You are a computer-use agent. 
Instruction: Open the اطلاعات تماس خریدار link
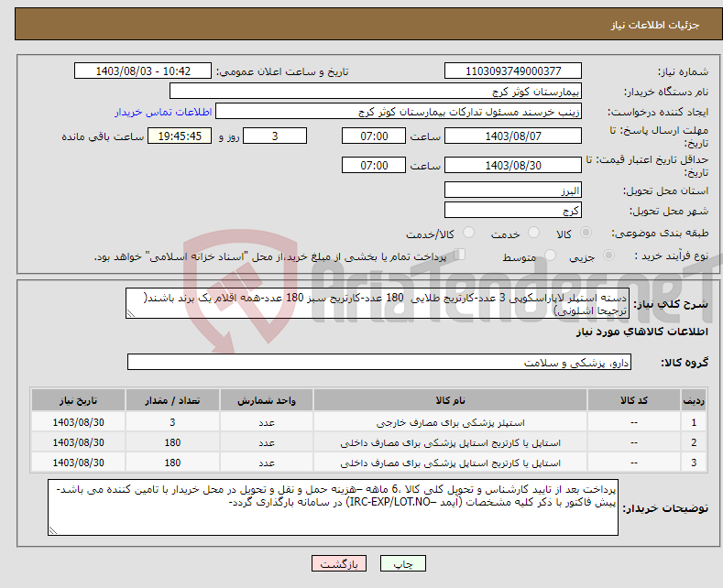(163, 112)
